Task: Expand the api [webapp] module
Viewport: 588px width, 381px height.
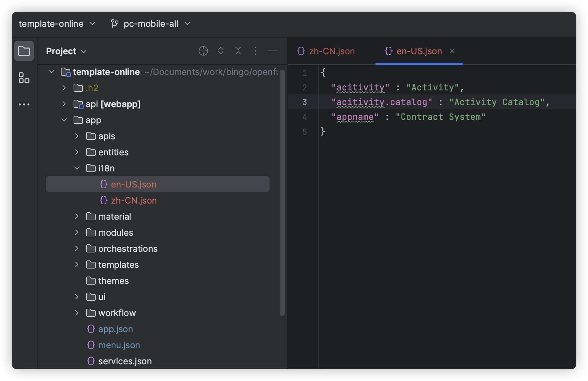Action: point(64,104)
